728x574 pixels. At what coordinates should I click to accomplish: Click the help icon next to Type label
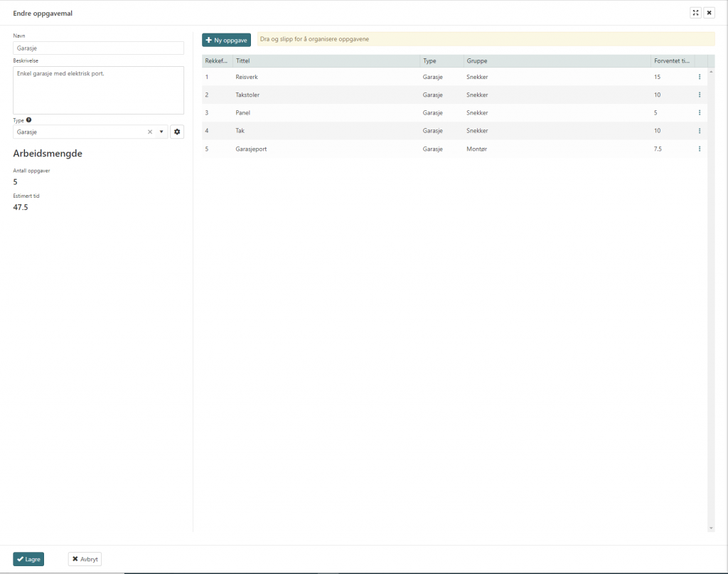pyautogui.click(x=28, y=120)
